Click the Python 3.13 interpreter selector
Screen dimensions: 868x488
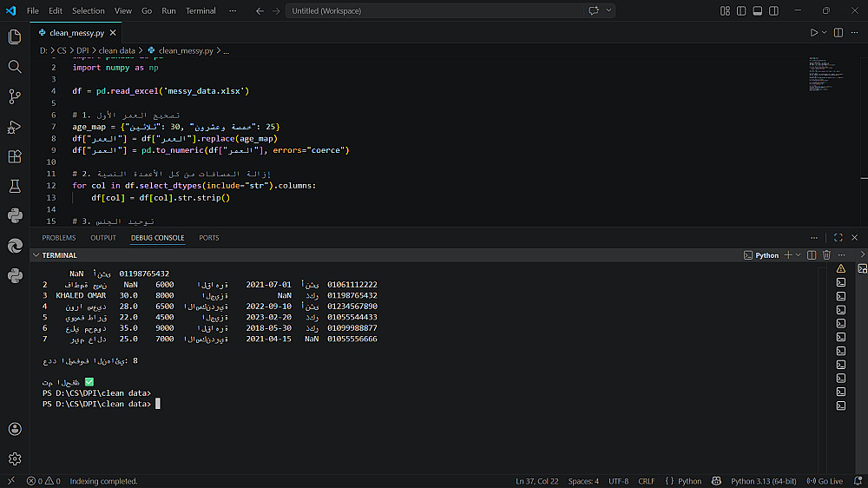click(762, 481)
